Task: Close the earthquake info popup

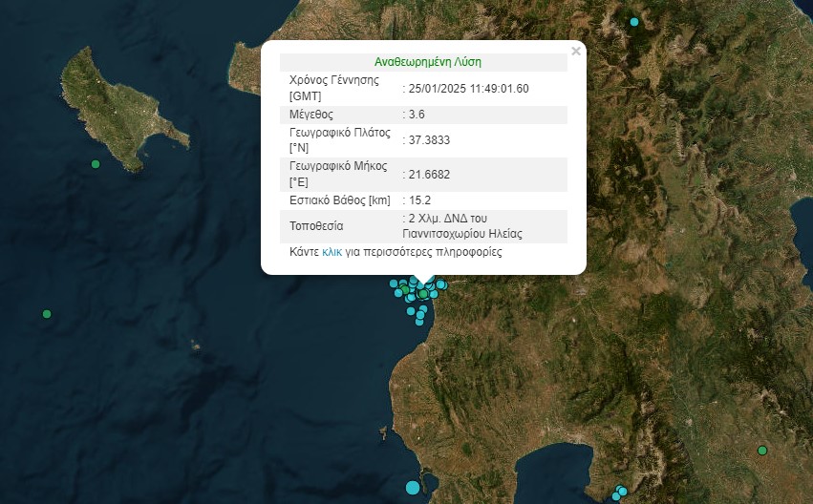Action: 575,52
